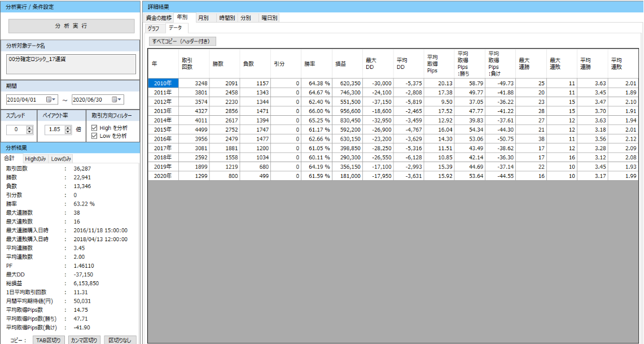The width and height of the screenshot is (644, 344).
Task: Click the 4499 trade count cell
Action: pyautogui.click(x=194, y=129)
